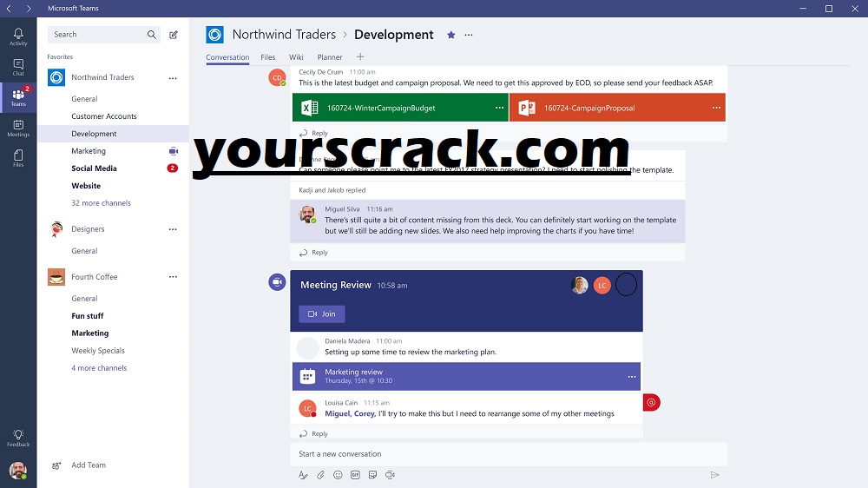Screen dimensions: 868x488
Task: Open the Activity bell icon
Action: pos(18,36)
